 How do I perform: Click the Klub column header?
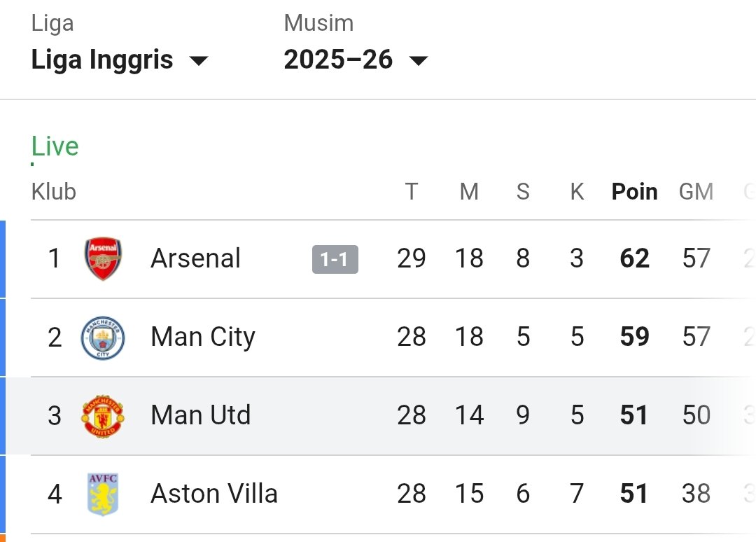pyautogui.click(x=54, y=192)
